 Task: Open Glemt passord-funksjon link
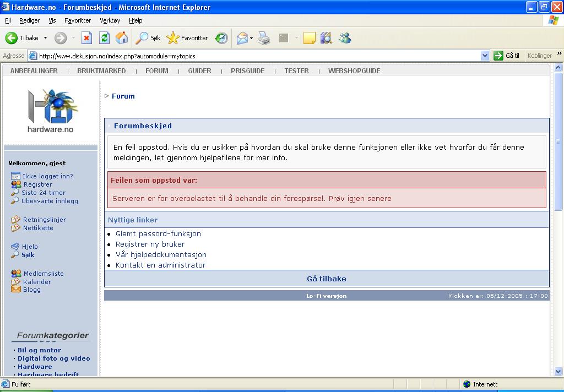(158, 234)
